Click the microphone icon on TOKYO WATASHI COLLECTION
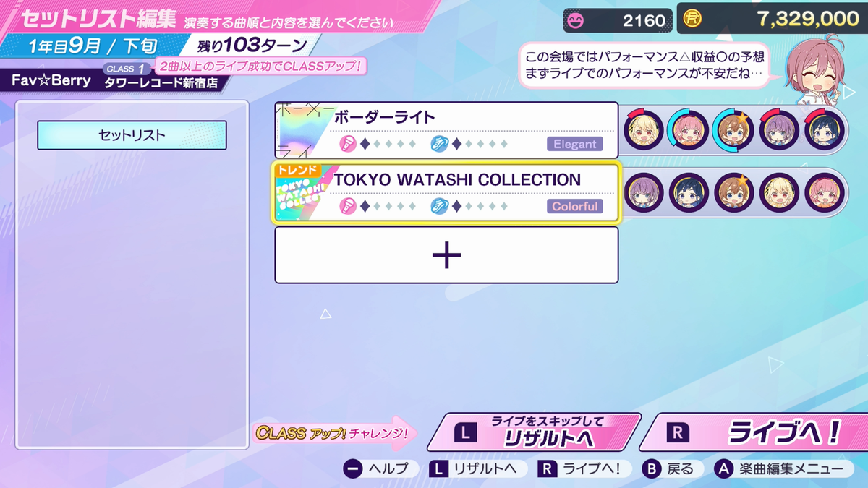The height and width of the screenshot is (488, 868). pos(348,206)
